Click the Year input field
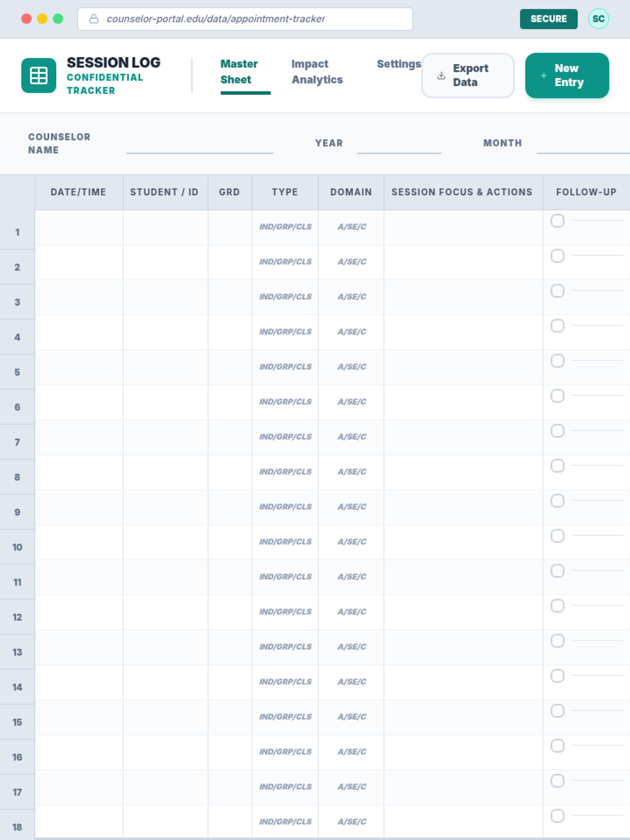 399,144
